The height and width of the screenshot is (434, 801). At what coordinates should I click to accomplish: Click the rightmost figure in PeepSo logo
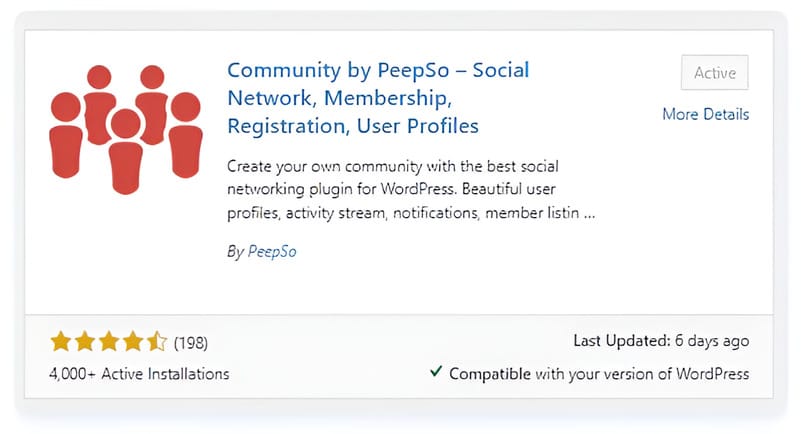coord(185,135)
